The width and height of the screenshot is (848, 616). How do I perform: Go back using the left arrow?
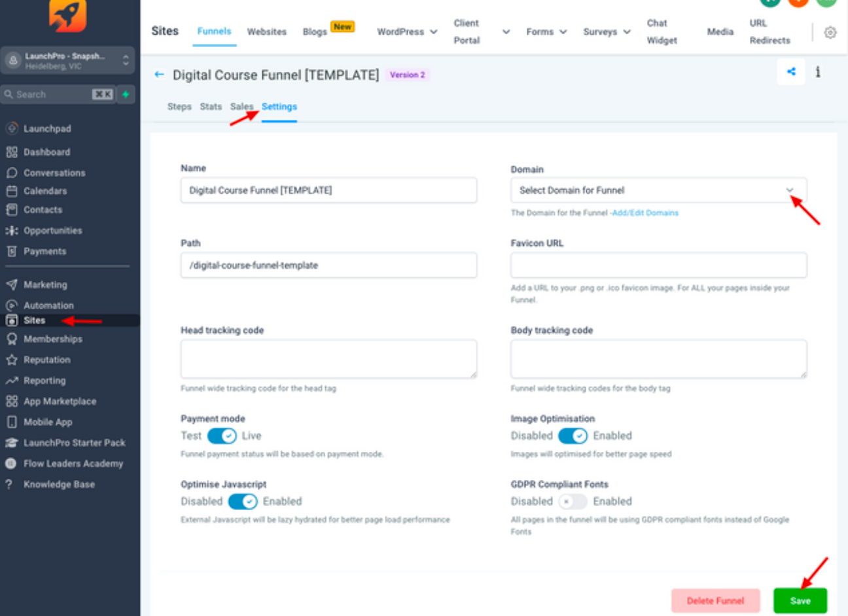[x=159, y=75]
